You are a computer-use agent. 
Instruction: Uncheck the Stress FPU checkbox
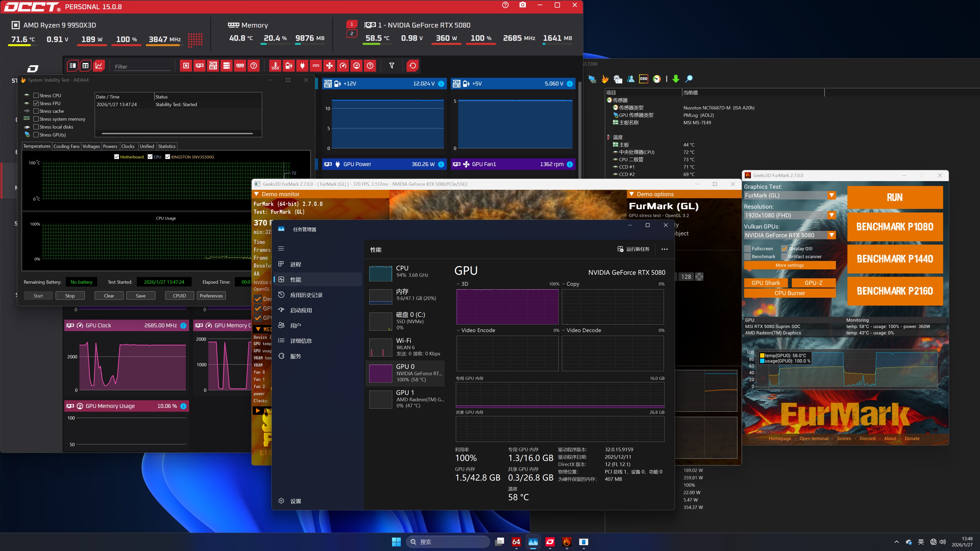click(x=36, y=103)
